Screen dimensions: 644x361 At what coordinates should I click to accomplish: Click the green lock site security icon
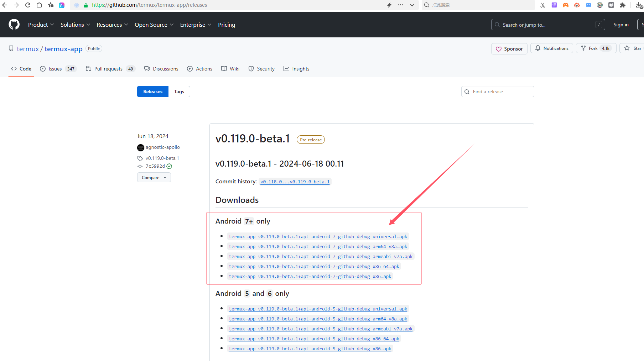coord(86,5)
